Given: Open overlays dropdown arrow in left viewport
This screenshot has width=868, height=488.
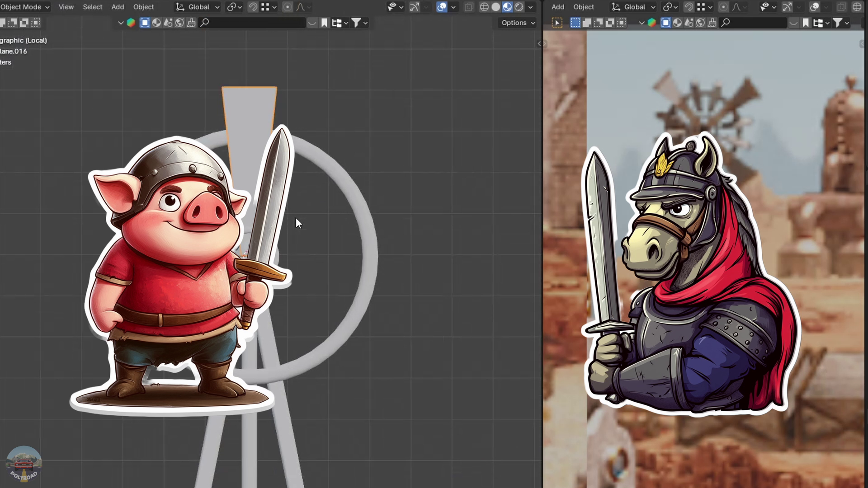Looking at the screenshot, I should [x=453, y=7].
